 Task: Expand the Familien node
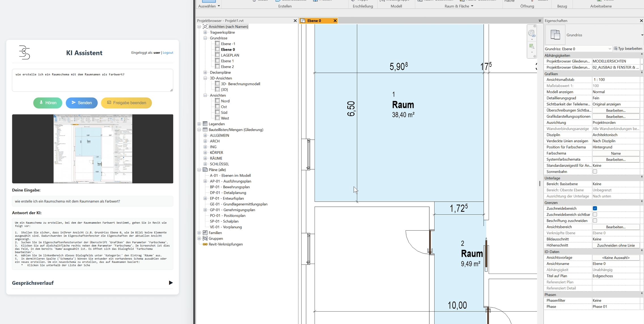199,233
